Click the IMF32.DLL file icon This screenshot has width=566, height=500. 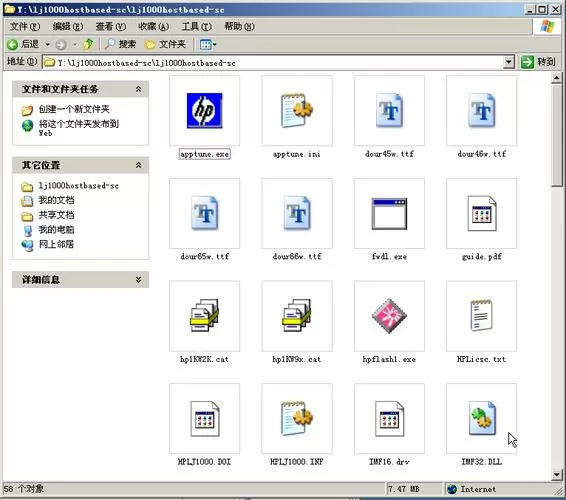coord(482,418)
